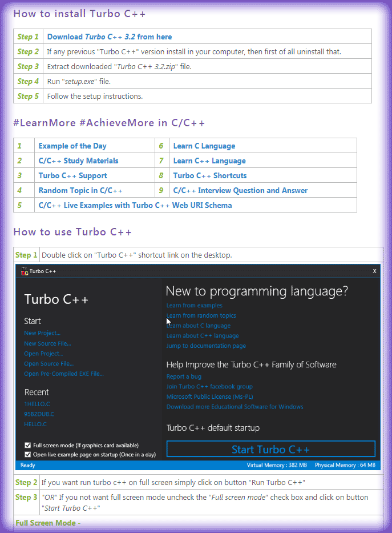Click the Turbo C++ title bar app icon
The width and height of the screenshot is (392, 533).
[25, 271]
